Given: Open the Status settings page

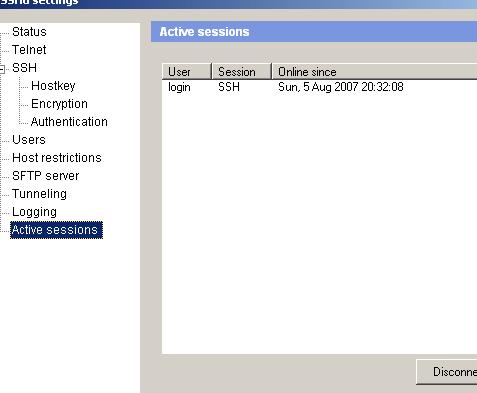Looking at the screenshot, I should click(x=29, y=32).
